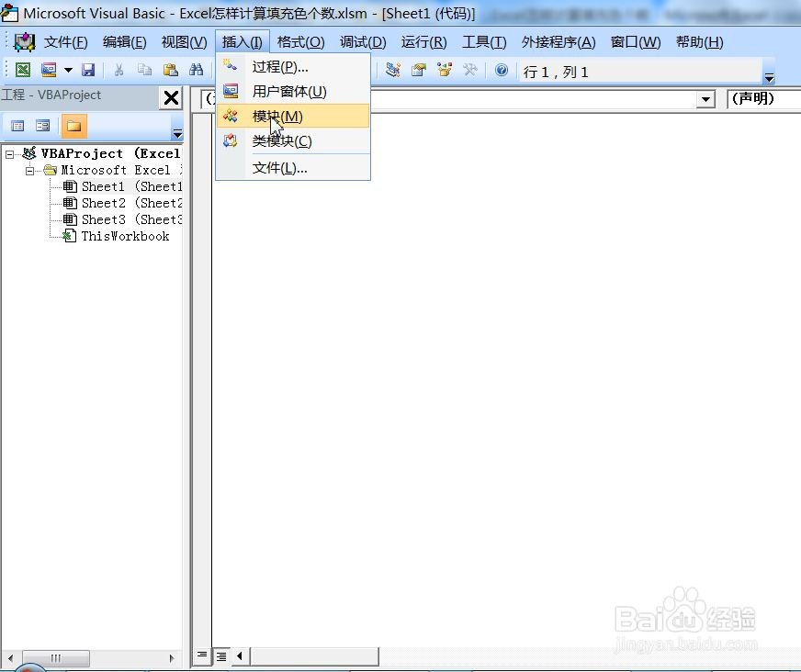This screenshot has width=801, height=672.
Task: Collapse Microsoft Excel Objects folder
Action: tap(30, 171)
